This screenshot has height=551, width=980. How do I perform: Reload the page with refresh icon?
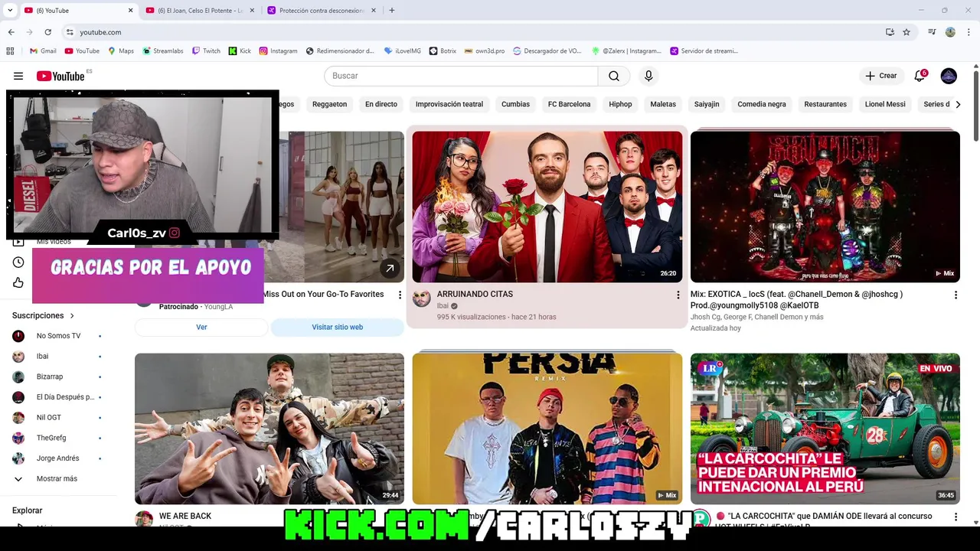47,32
